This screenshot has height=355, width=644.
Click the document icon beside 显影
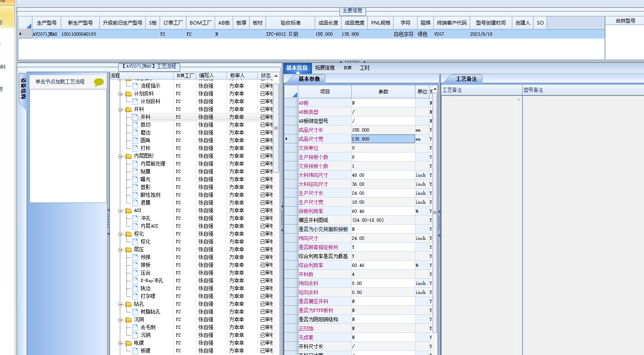click(135, 187)
